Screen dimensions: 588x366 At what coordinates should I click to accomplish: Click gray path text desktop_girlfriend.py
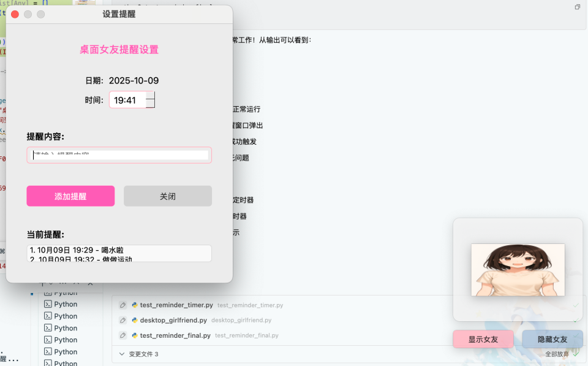(241, 320)
